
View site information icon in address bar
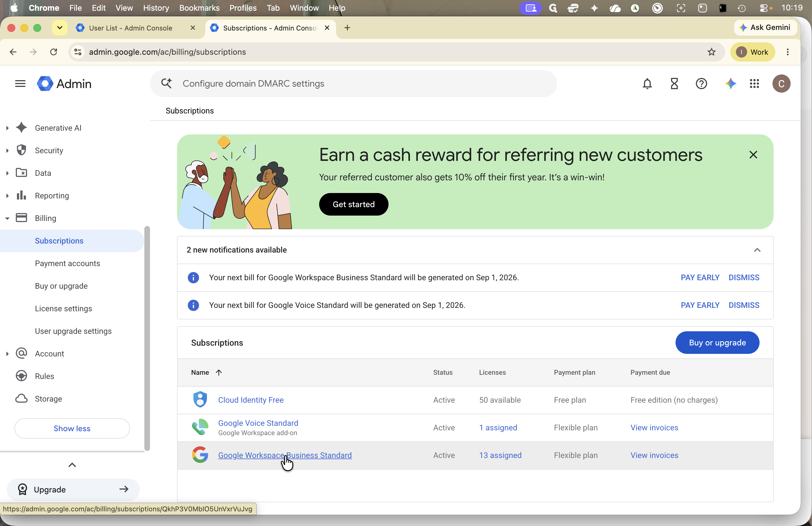pos(78,52)
